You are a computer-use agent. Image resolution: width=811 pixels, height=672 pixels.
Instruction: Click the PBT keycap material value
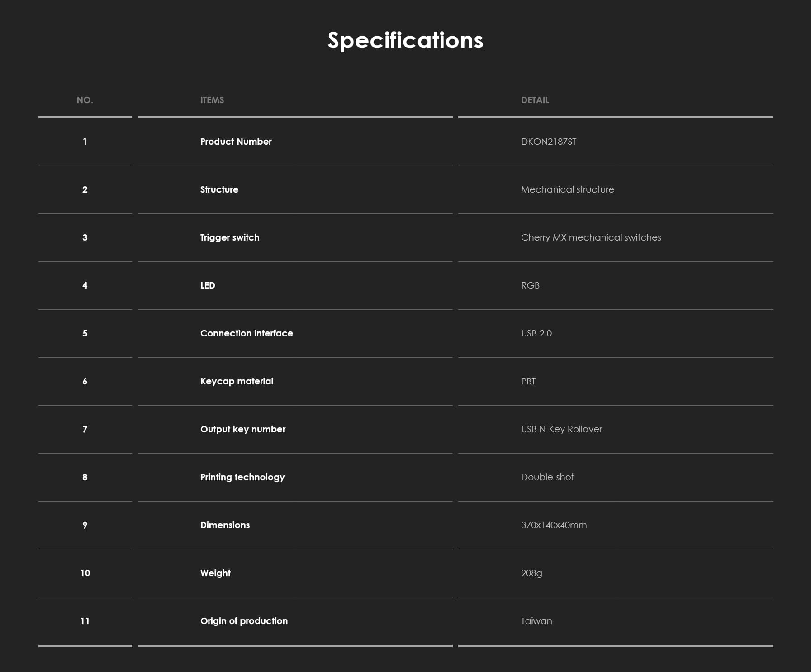pyautogui.click(x=528, y=381)
